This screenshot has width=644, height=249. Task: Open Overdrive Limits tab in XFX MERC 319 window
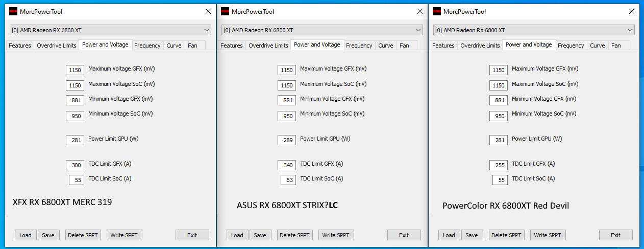point(56,46)
